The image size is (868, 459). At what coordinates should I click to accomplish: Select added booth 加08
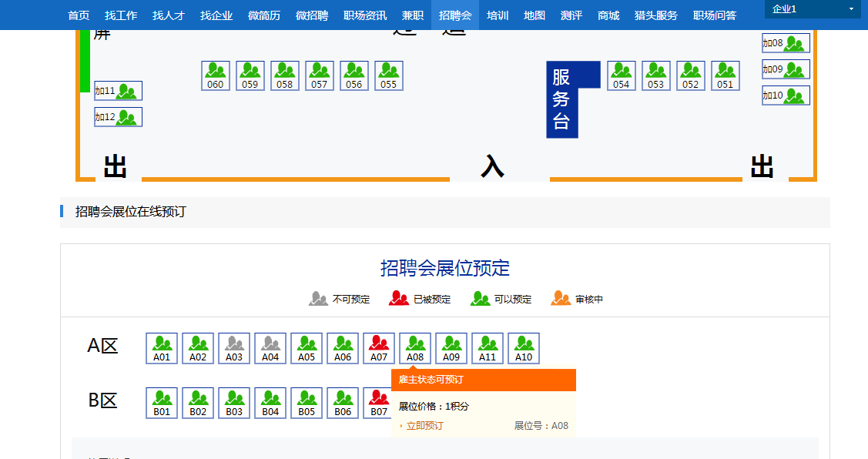click(786, 43)
